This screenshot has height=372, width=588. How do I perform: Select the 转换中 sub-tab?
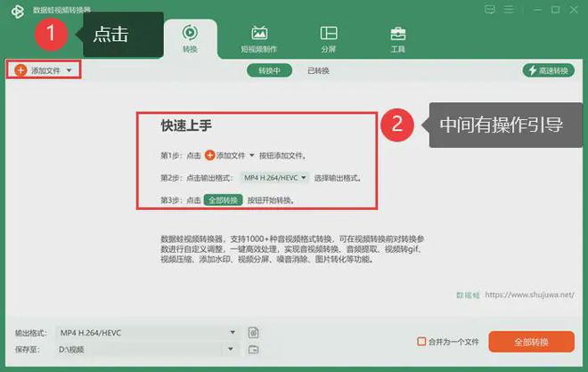269,70
